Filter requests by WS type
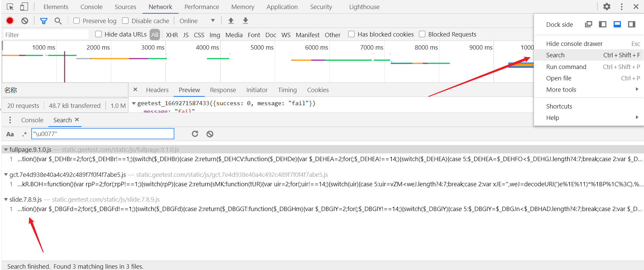The width and height of the screenshot is (644, 270). tap(286, 35)
